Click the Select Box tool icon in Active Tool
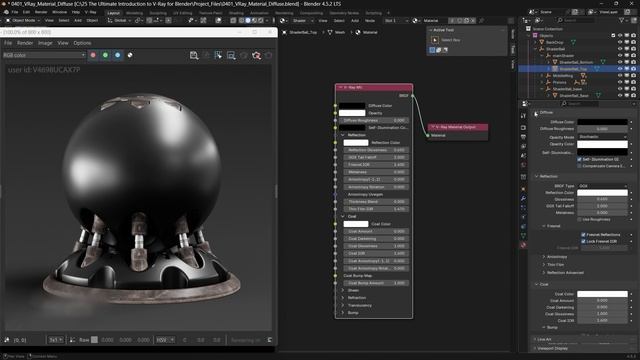 (x=435, y=40)
